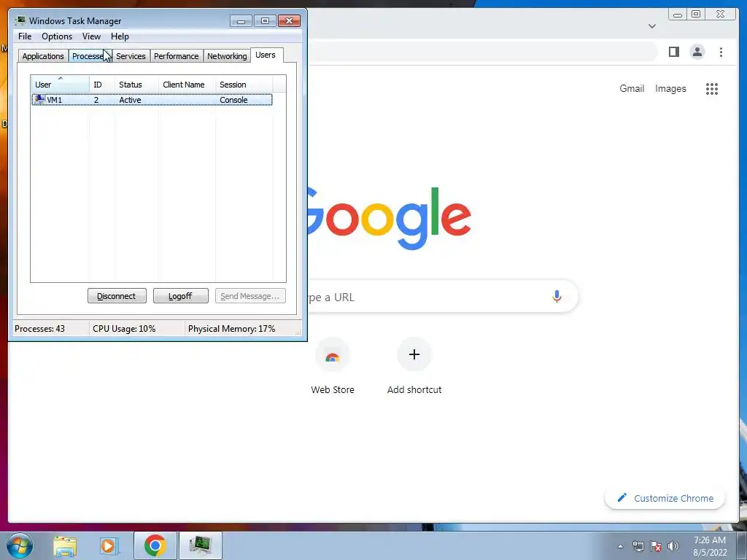Open the Web Store shortcut icon
This screenshot has width=747, height=560.
pos(333,355)
